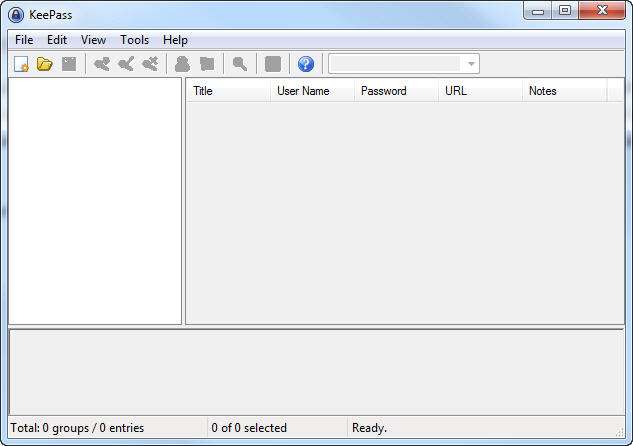Click the middle key edit entry icon

click(x=126, y=64)
